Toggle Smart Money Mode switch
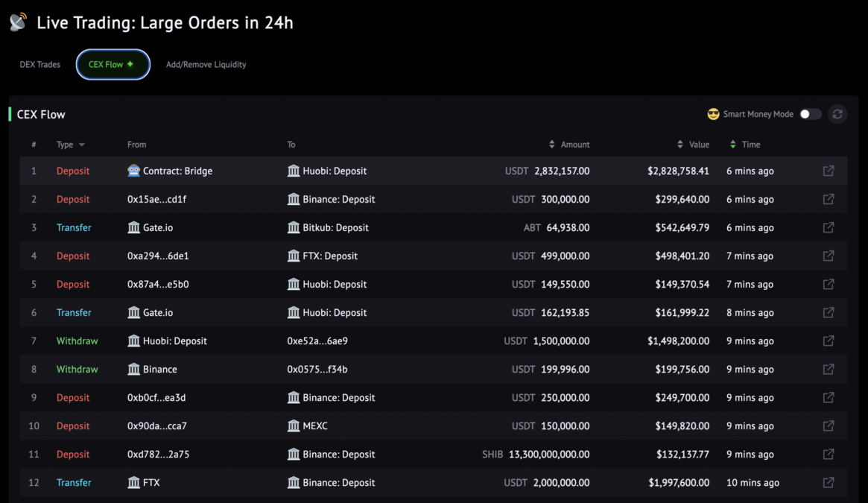The image size is (868, 503). tap(810, 114)
